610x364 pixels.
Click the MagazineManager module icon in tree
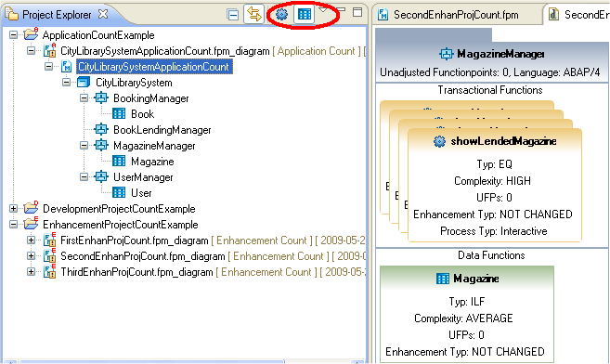(x=101, y=146)
